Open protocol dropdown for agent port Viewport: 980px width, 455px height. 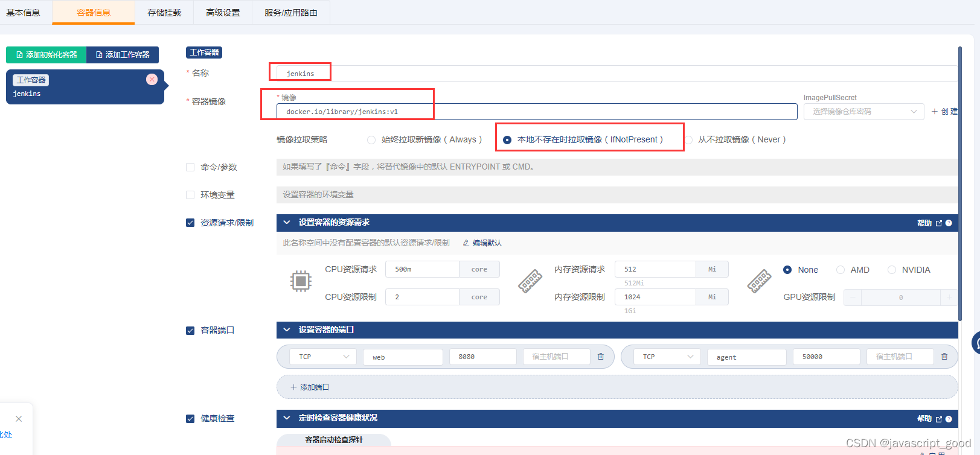tap(667, 357)
